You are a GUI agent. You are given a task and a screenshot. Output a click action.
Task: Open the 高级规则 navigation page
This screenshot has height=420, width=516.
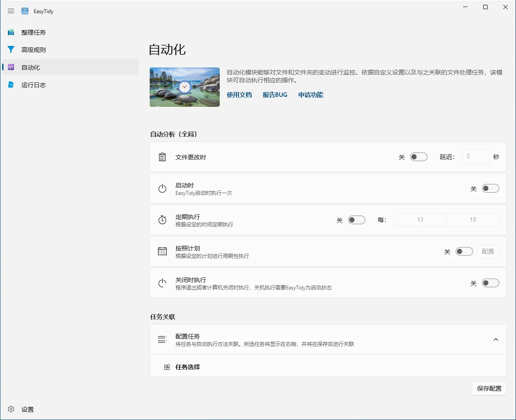34,50
